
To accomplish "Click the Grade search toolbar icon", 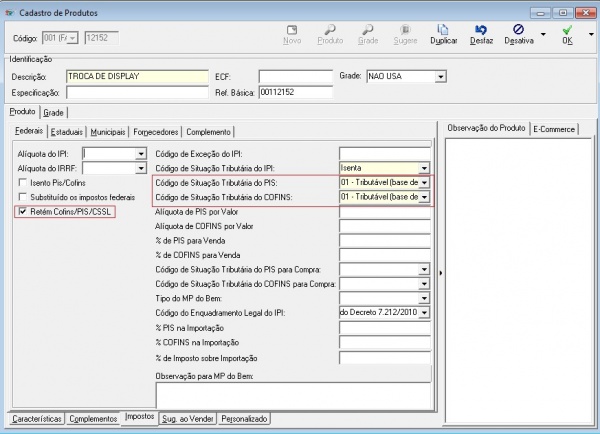I will click(367, 31).
